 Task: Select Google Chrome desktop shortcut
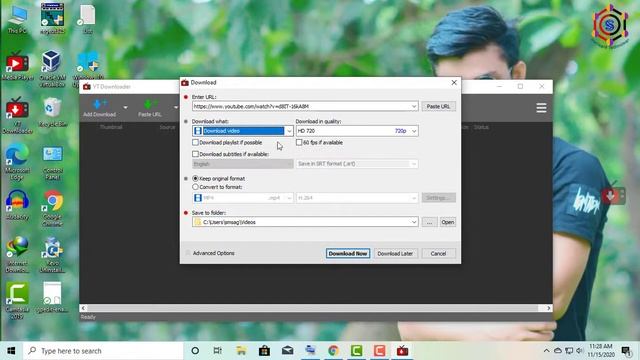(52, 208)
